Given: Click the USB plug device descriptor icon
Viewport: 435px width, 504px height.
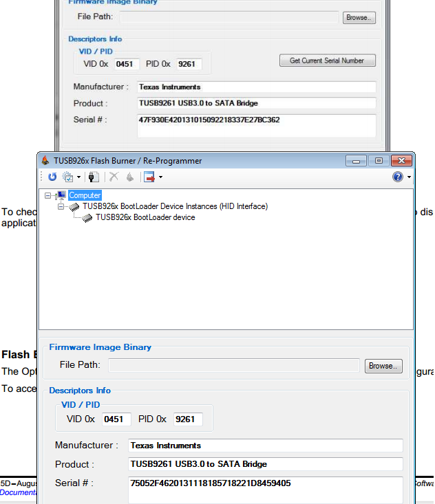Looking at the screenshot, I should [x=94, y=177].
